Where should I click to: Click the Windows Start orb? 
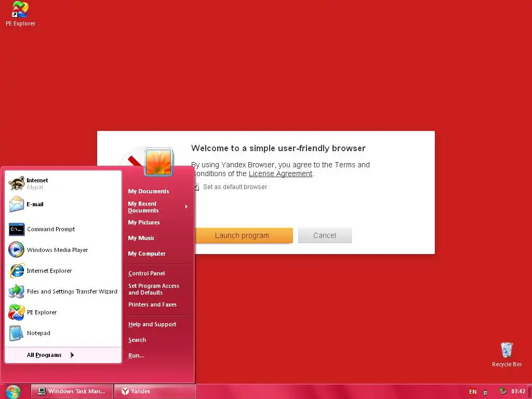pos(14,392)
